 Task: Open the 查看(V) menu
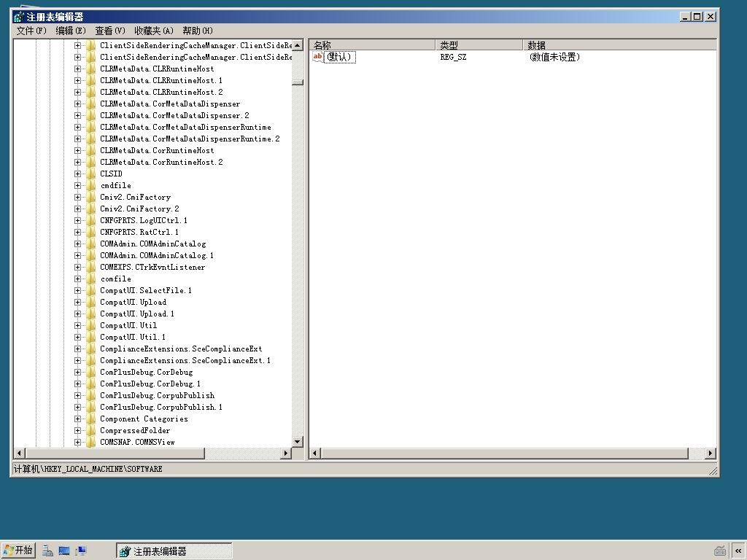tap(110, 31)
